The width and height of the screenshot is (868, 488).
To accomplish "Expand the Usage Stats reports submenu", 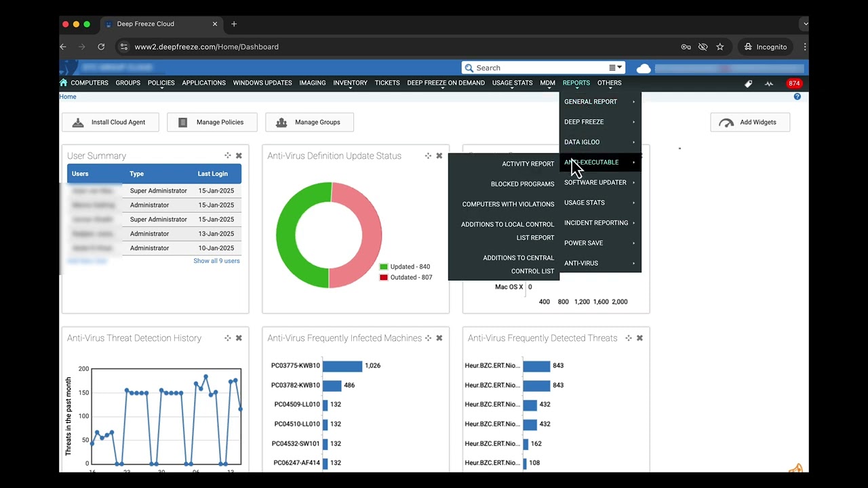I will pyautogui.click(x=600, y=203).
